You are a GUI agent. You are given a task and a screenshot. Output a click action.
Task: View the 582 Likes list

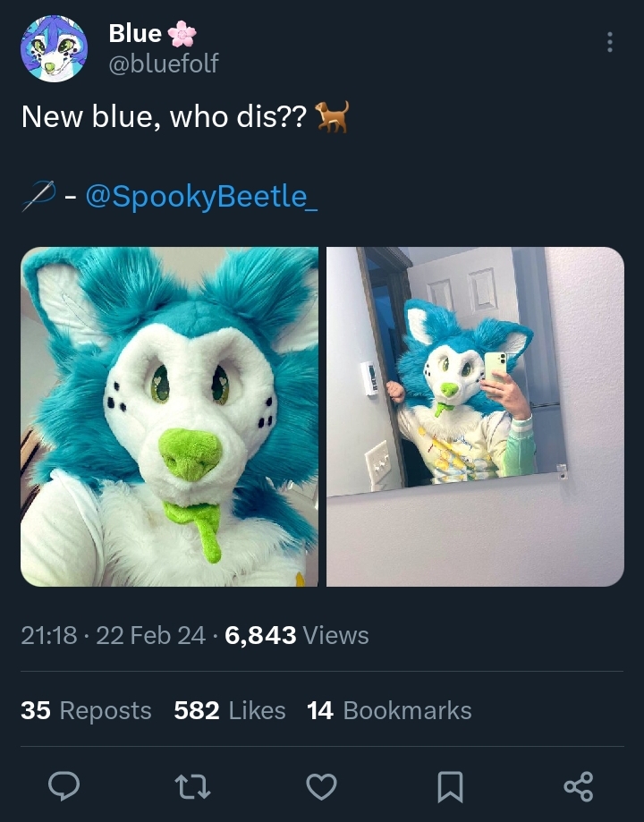click(x=230, y=710)
